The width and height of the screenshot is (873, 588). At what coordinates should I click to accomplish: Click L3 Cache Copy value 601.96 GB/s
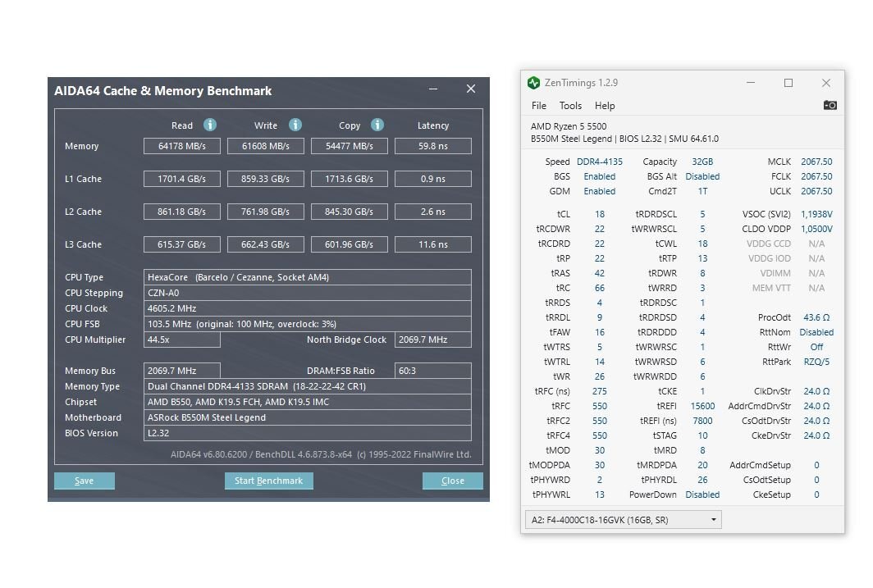(349, 244)
